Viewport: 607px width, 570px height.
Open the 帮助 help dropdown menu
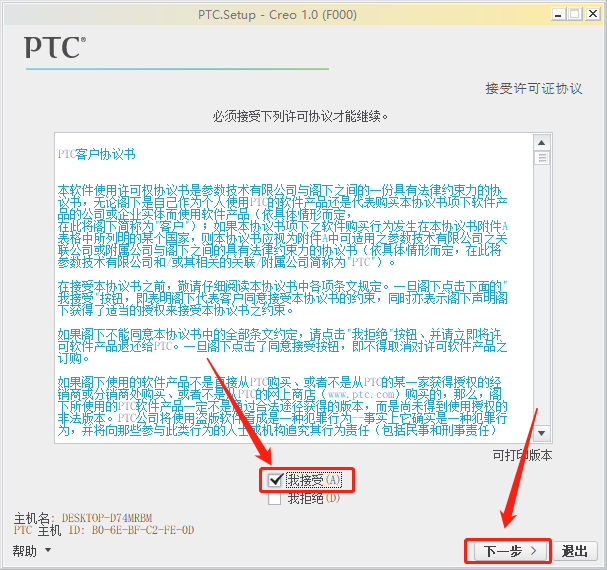coord(25,551)
